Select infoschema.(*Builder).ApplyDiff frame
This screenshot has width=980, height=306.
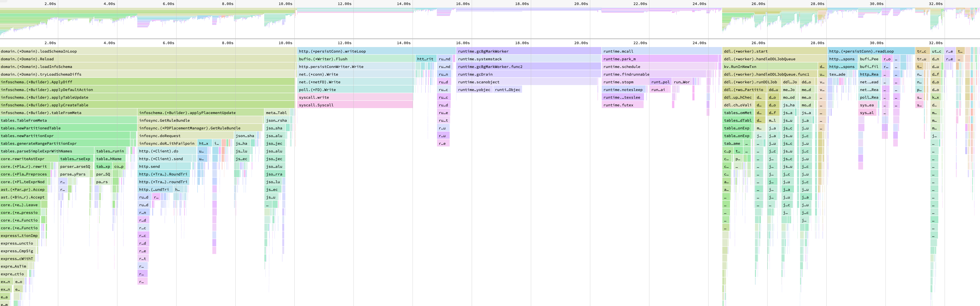(148, 82)
